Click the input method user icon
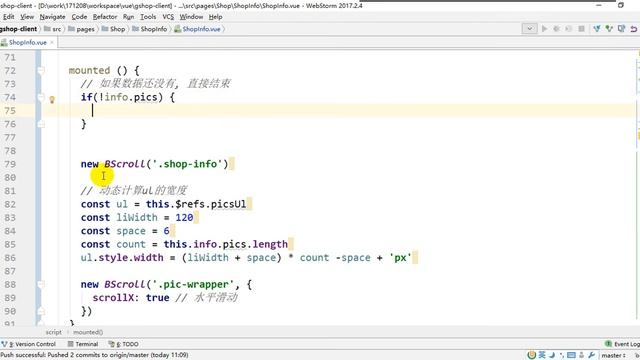Image resolution: width=640 pixels, height=360 pixels. click(x=582, y=355)
